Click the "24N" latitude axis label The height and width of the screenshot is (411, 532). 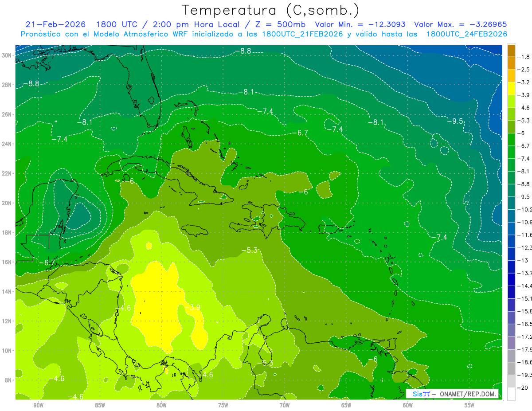(x=7, y=144)
